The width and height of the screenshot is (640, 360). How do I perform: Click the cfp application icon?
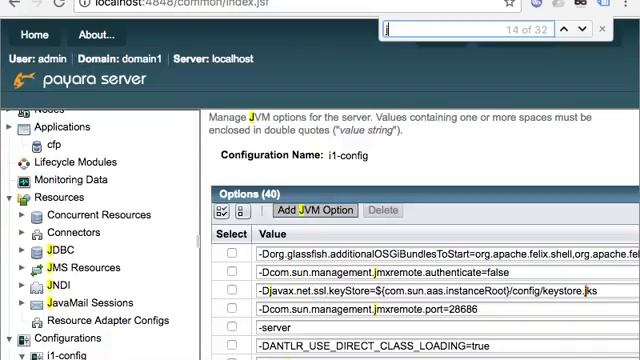point(37,146)
